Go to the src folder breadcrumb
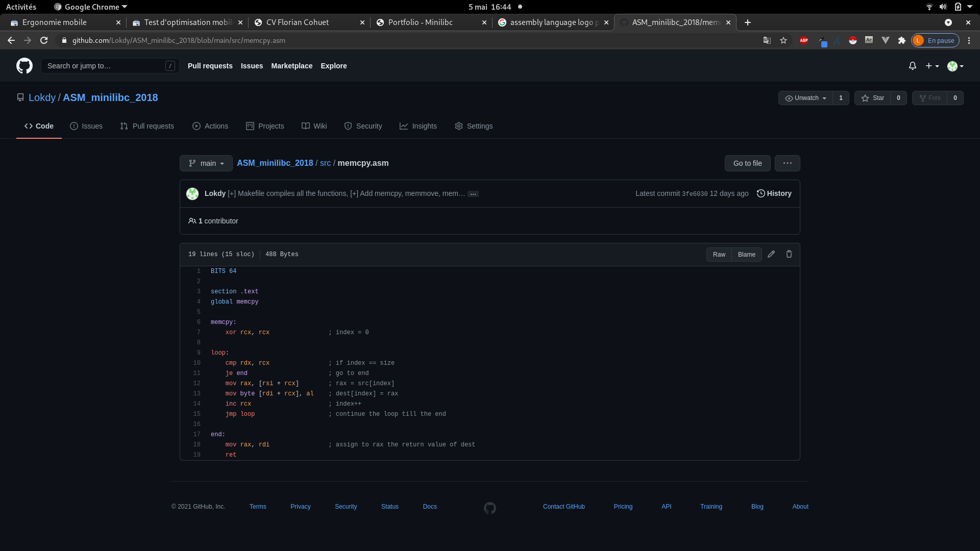This screenshot has width=980, height=551. click(x=325, y=163)
